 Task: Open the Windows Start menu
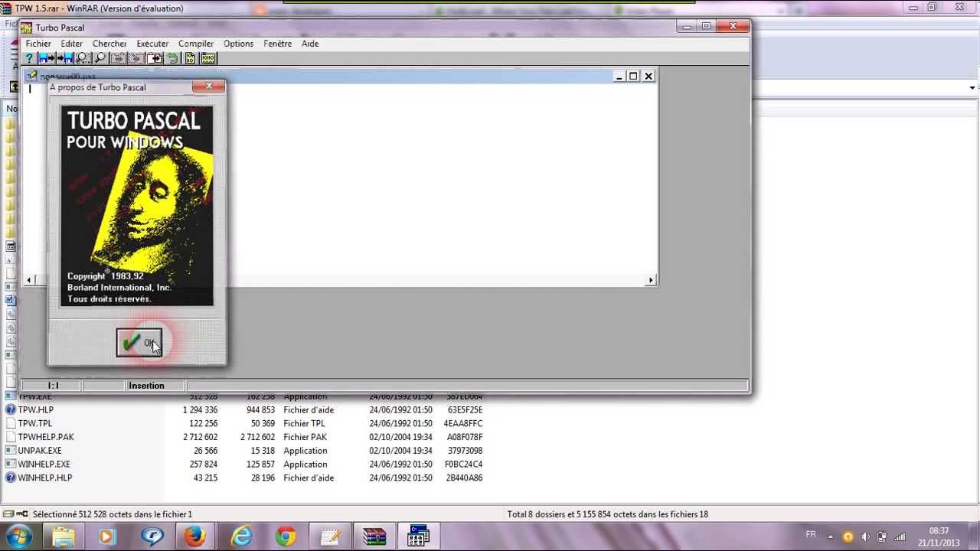18,536
